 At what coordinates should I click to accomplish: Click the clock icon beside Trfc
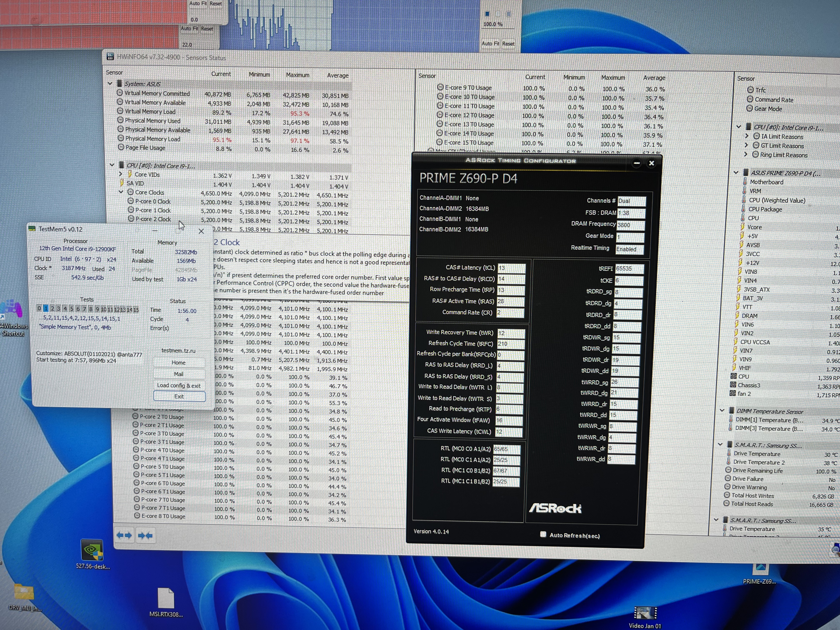(750, 90)
